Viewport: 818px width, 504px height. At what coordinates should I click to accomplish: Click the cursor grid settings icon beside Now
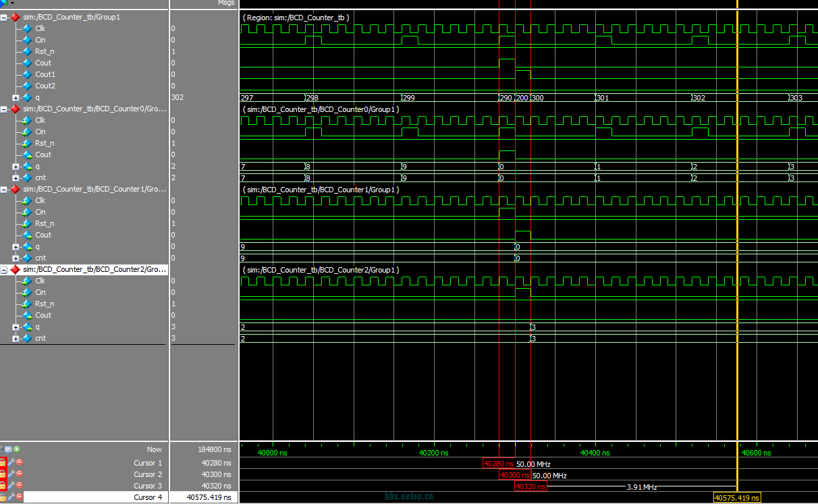[9, 449]
